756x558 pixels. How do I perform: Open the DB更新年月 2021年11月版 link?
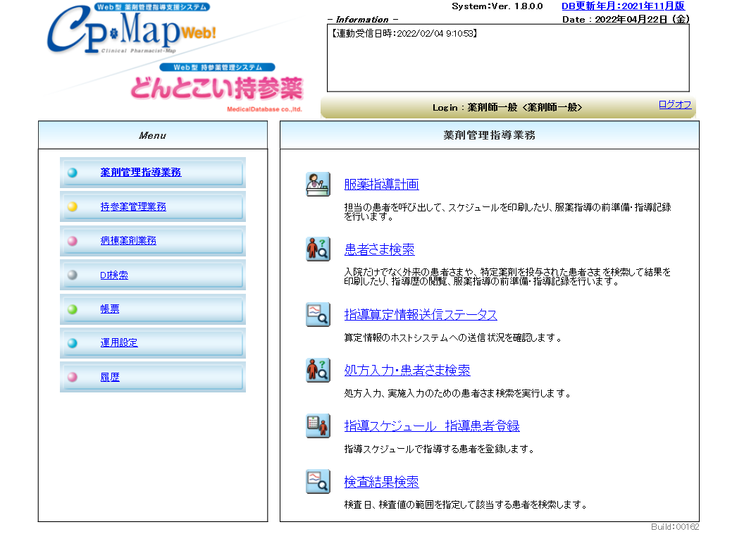point(623,6)
